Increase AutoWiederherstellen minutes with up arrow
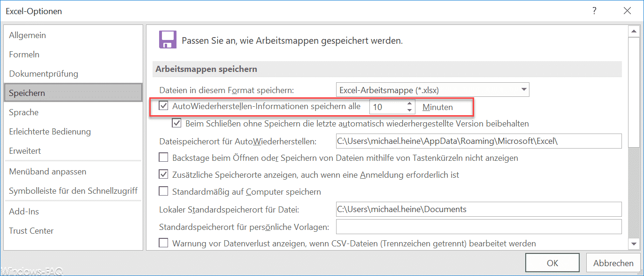 pyautogui.click(x=410, y=103)
